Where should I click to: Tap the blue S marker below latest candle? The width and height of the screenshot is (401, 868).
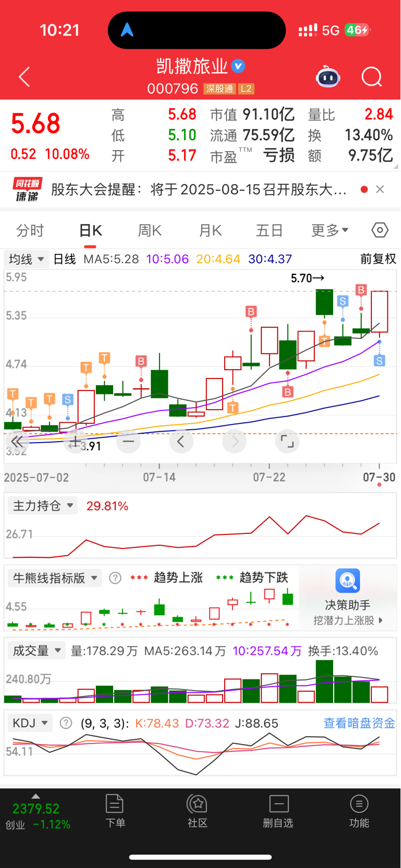click(x=380, y=360)
